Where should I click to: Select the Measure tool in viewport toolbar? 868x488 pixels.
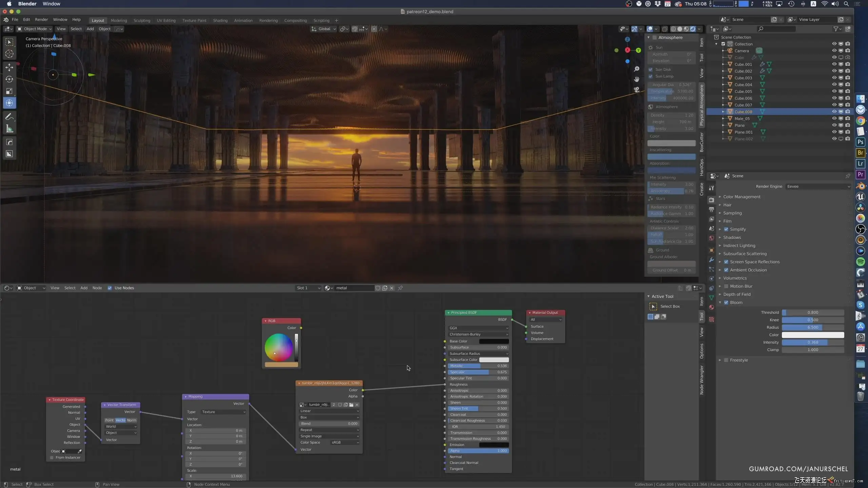pyautogui.click(x=9, y=129)
